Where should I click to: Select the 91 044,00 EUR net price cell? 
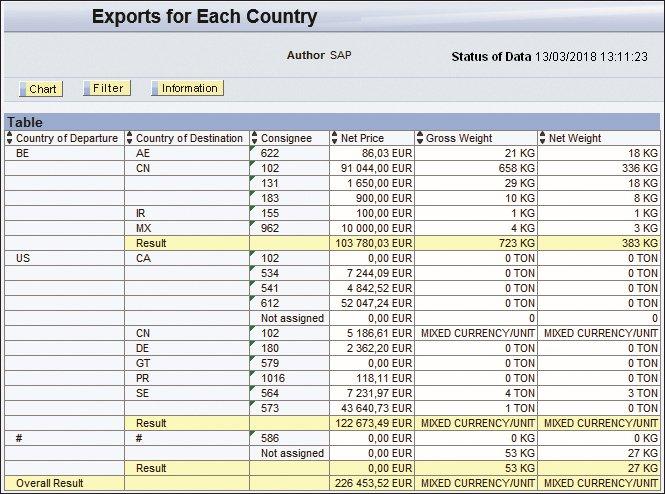click(372, 168)
